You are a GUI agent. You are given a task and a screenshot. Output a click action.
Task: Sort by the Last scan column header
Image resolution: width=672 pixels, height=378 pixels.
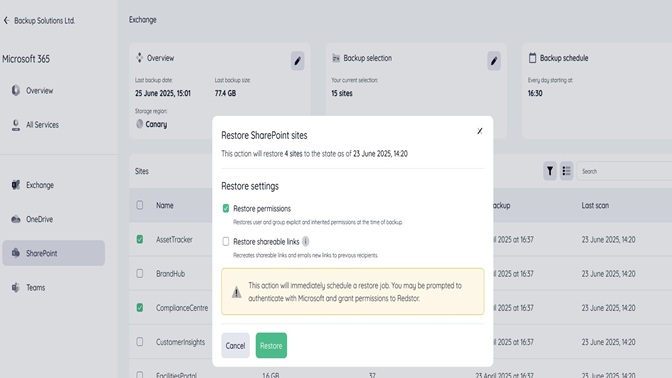[x=595, y=205]
